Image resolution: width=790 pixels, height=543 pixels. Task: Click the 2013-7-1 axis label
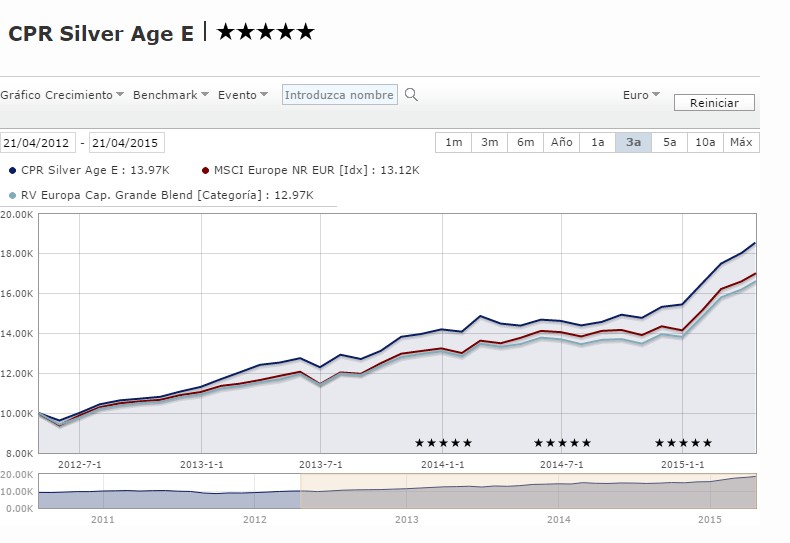click(x=320, y=464)
